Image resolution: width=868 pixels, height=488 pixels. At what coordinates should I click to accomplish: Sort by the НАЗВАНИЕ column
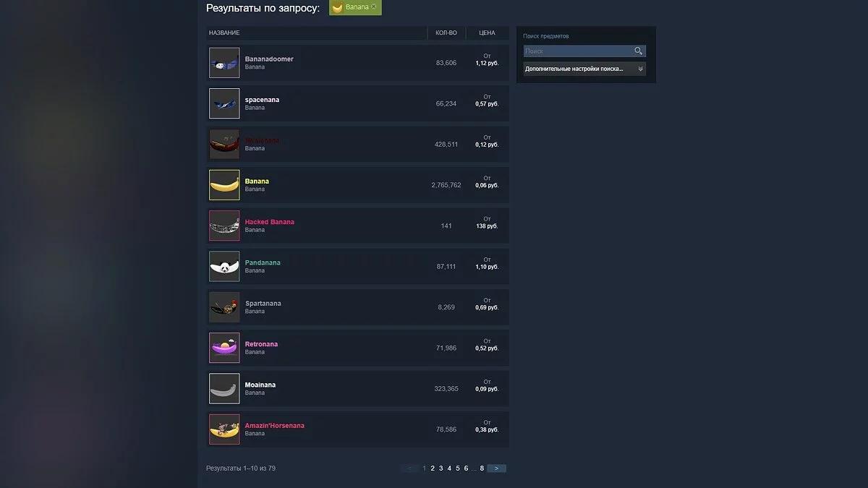pos(224,33)
